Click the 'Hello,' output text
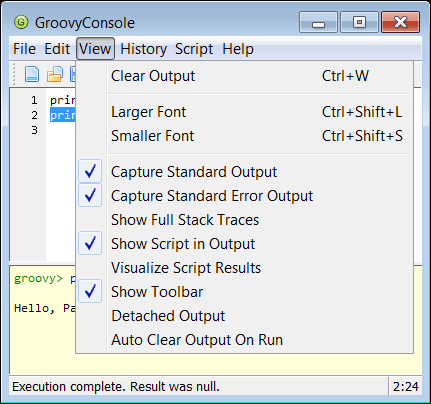Image resolution: width=431 pixels, height=404 pixels. (x=34, y=308)
